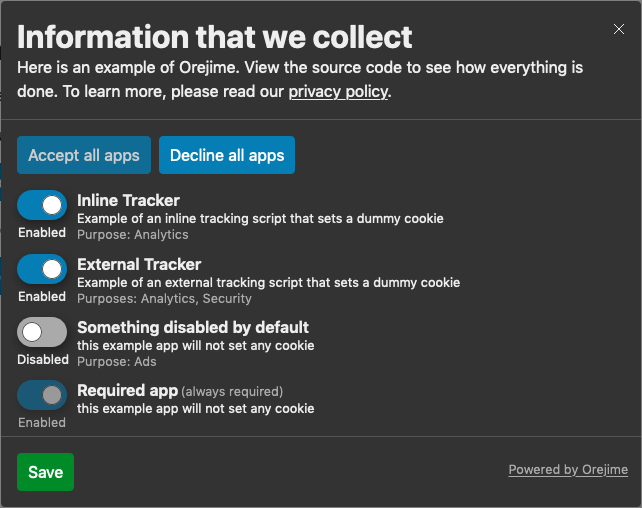
Task: Toggle the External Tracker switch
Action: 42,269
